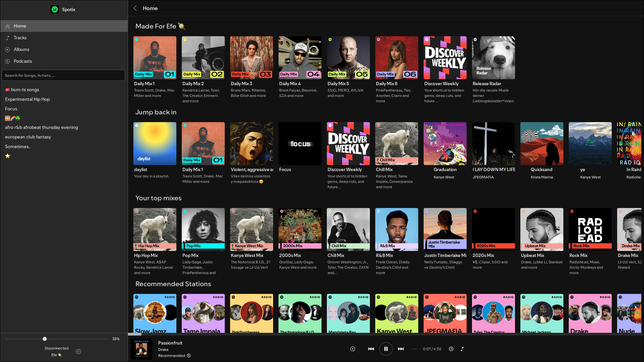
Task: Open the Tame Impala radio station
Action: pyautogui.click(x=203, y=313)
